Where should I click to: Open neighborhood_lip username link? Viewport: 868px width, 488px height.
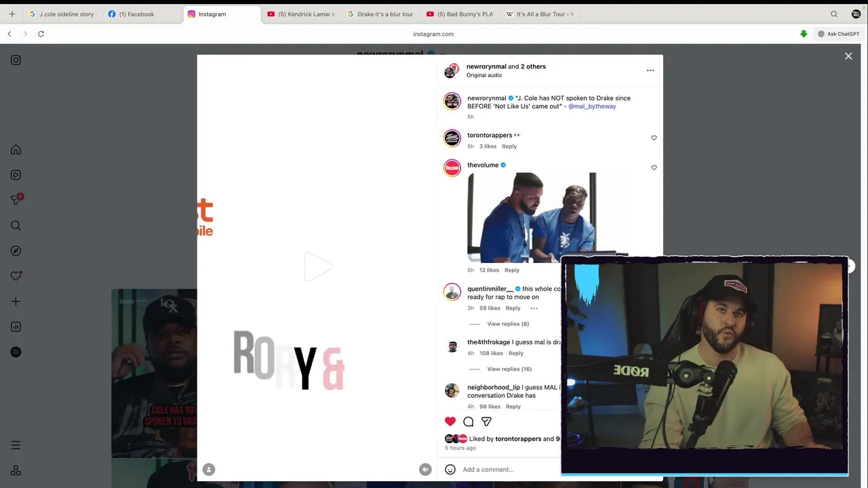494,388
